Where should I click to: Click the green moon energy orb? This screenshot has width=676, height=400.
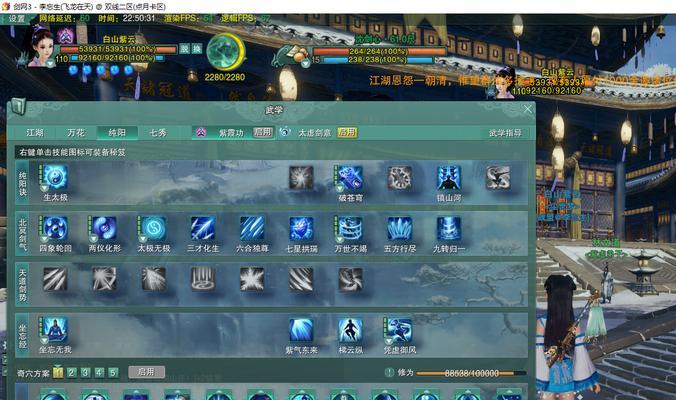[225, 52]
